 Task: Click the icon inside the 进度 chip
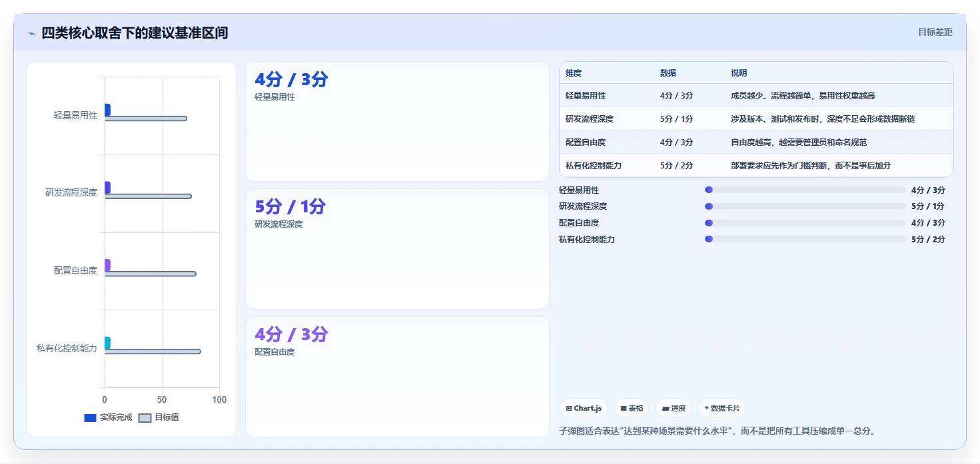pyautogui.click(x=666, y=408)
